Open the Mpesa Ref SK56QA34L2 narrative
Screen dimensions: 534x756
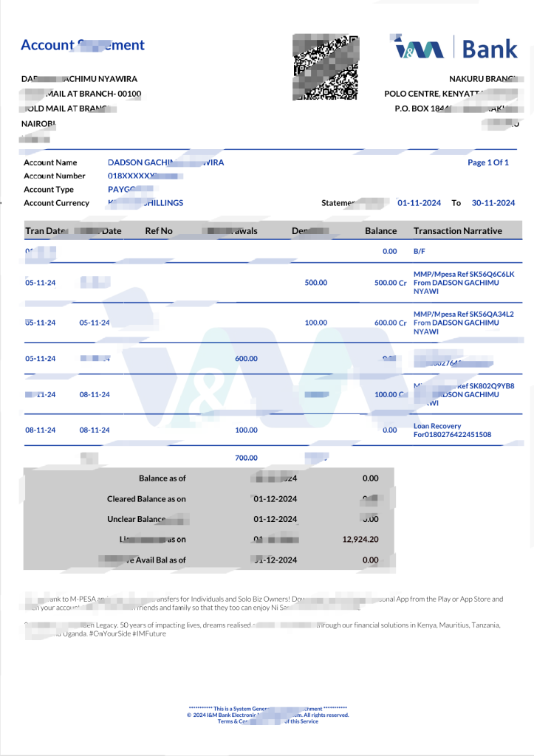point(463,314)
